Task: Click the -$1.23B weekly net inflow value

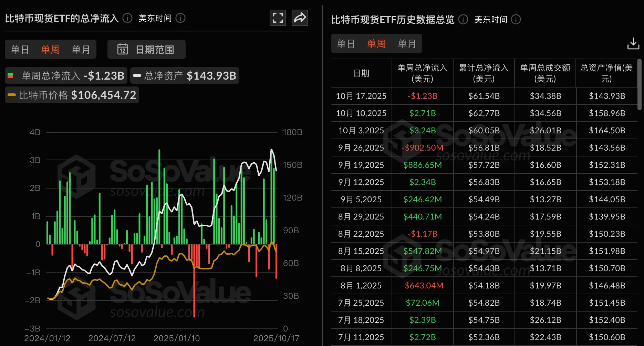Action: click(423, 96)
